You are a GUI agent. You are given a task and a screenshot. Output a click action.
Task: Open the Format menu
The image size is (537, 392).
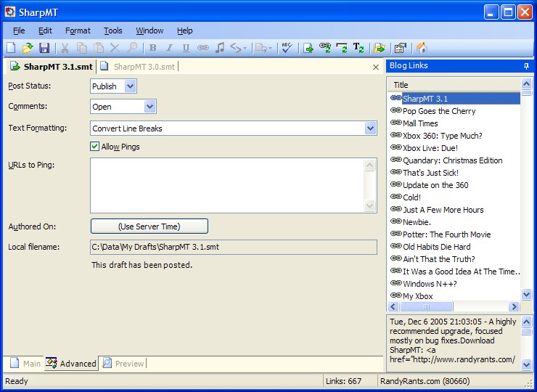click(78, 30)
